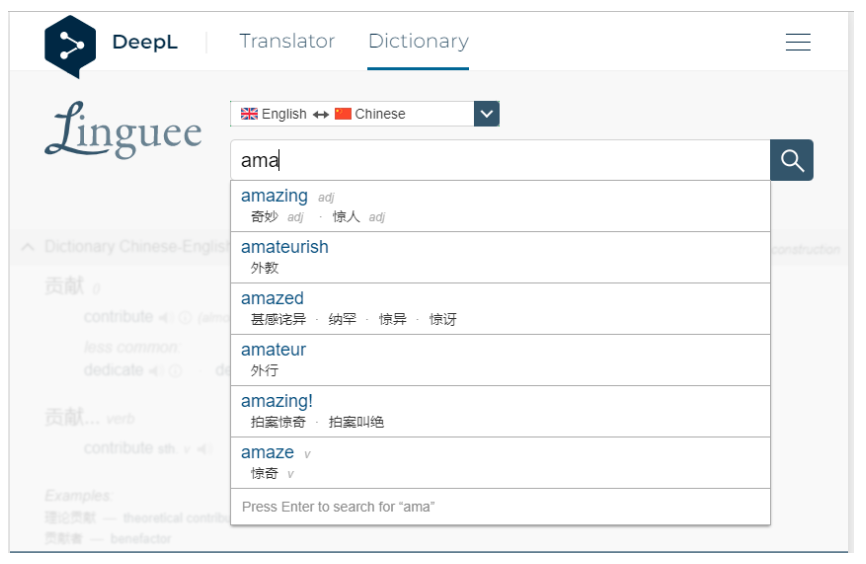
Task: Choose the 'amateur' suggestion
Action: tap(500, 361)
